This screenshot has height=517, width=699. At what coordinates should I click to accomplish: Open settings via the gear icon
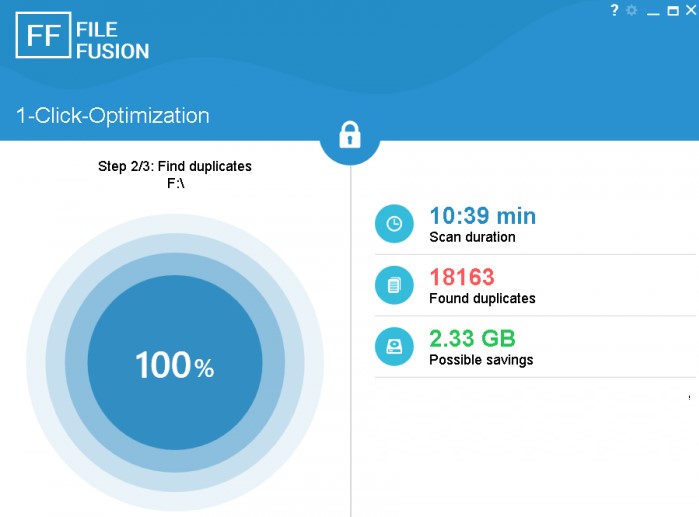631,10
